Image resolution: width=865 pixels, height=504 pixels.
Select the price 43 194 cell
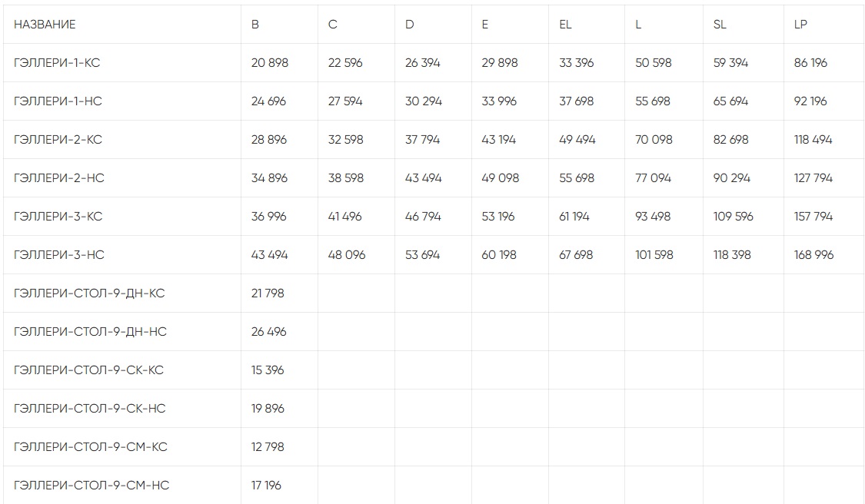[x=499, y=140]
